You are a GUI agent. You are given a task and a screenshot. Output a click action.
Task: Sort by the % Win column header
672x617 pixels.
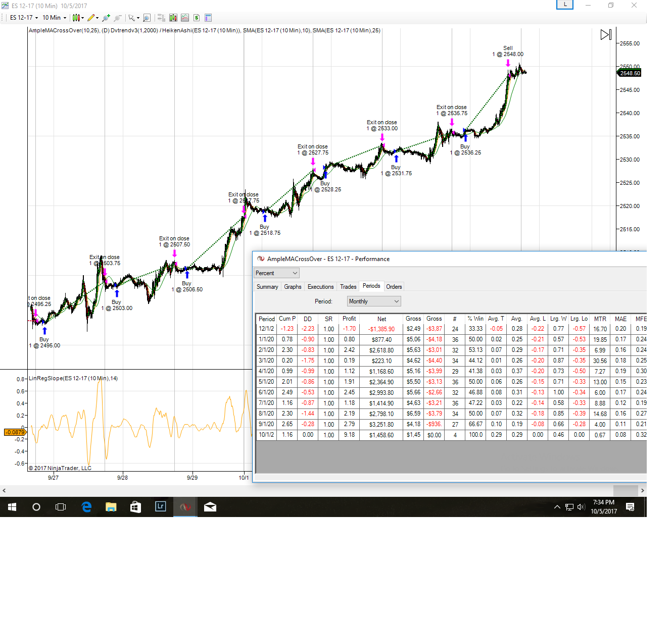point(475,319)
